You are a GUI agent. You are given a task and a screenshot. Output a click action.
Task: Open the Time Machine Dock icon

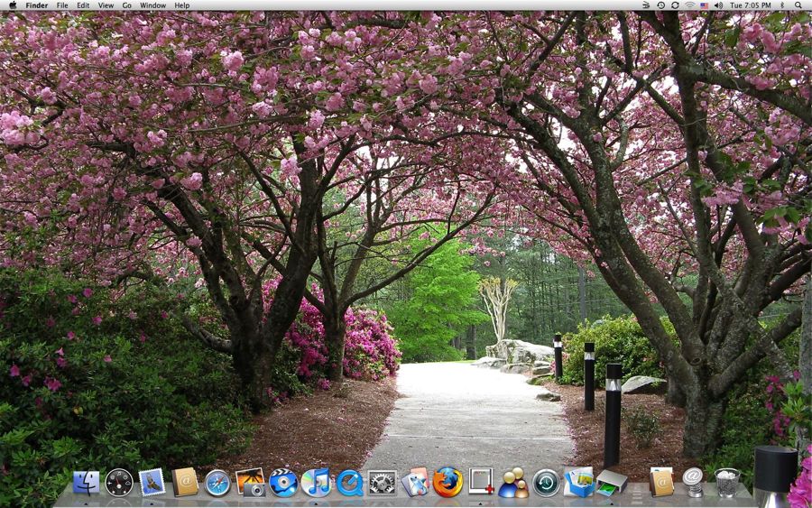[546, 483]
